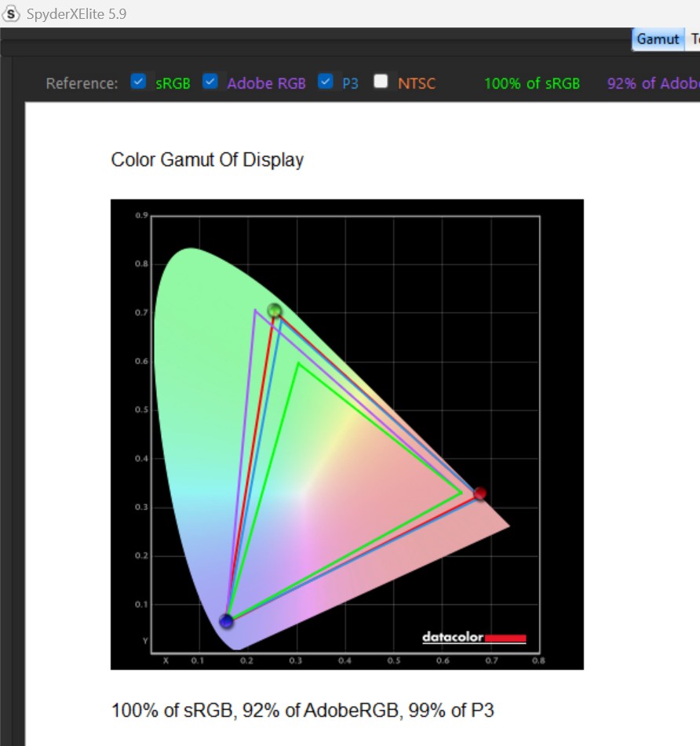Toggle off the P3 reference checkbox
Image resolution: width=700 pixels, height=746 pixels.
[x=326, y=82]
